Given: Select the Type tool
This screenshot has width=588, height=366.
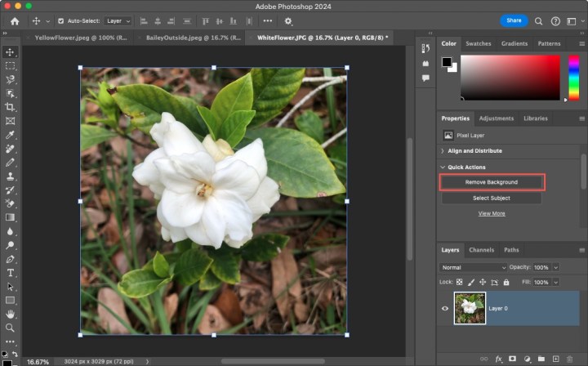Looking at the screenshot, I should (10, 272).
